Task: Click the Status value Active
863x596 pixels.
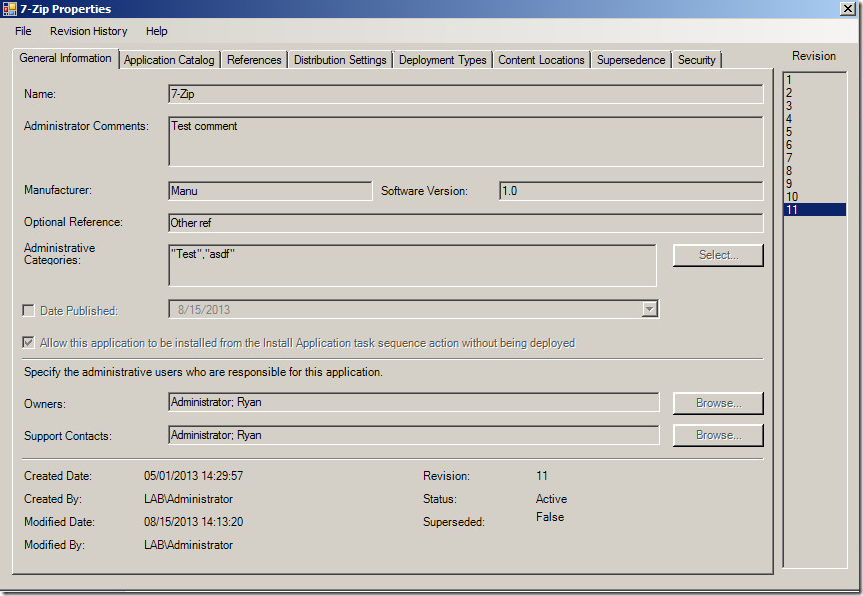Action: 551,499
